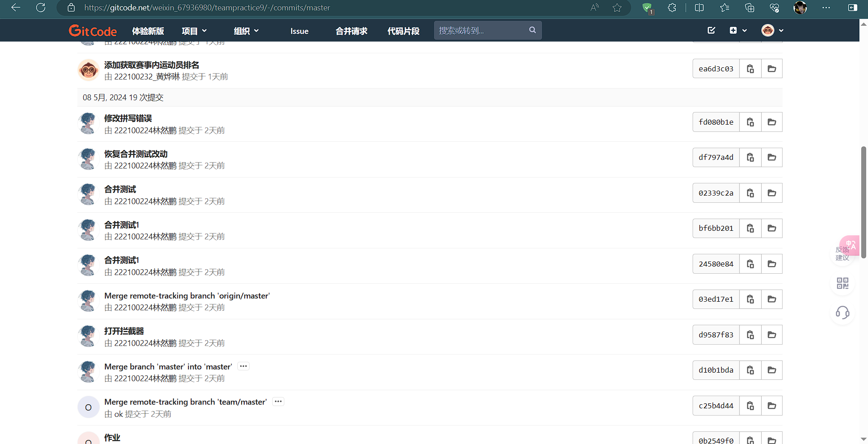
Task: Click the GitCode logo
Action: tap(92, 30)
